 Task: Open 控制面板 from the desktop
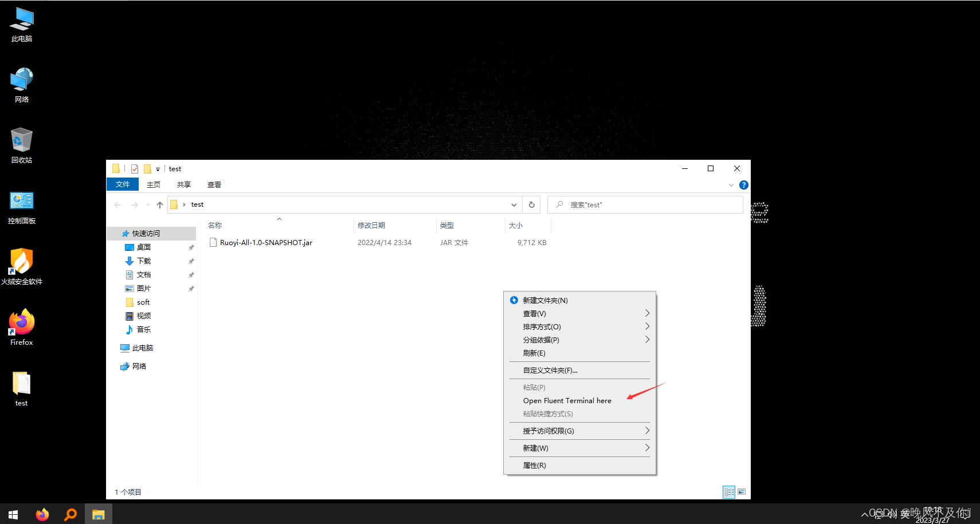pos(21,206)
